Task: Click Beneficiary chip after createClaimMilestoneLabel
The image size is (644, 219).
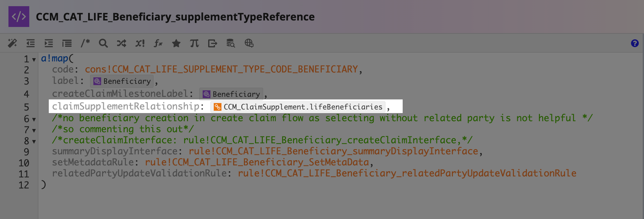Action: click(231, 94)
